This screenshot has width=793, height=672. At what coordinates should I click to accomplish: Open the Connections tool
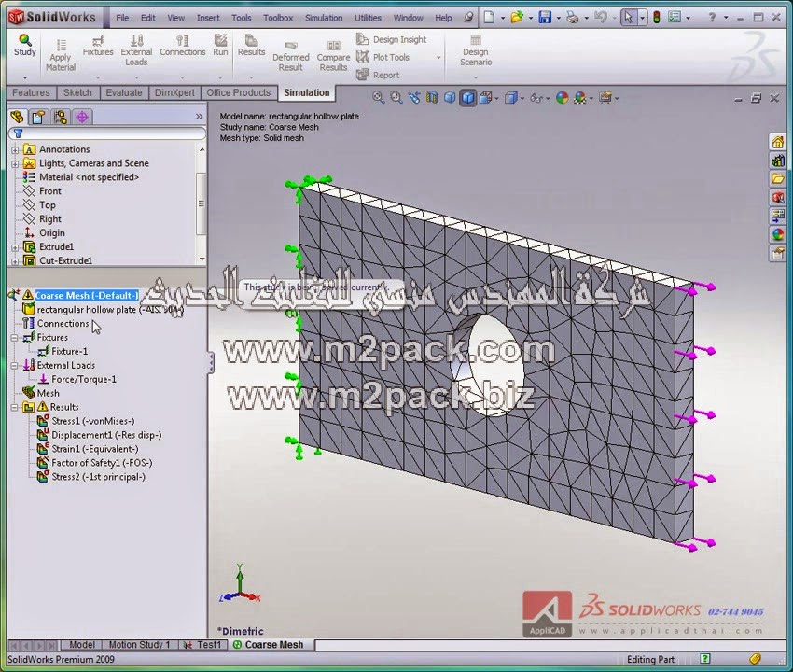pos(183,46)
